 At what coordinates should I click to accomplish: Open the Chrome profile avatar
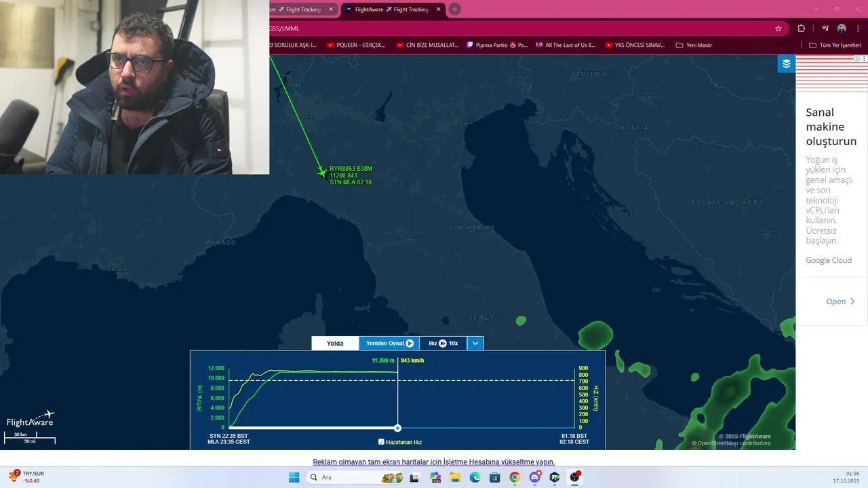click(x=842, y=28)
